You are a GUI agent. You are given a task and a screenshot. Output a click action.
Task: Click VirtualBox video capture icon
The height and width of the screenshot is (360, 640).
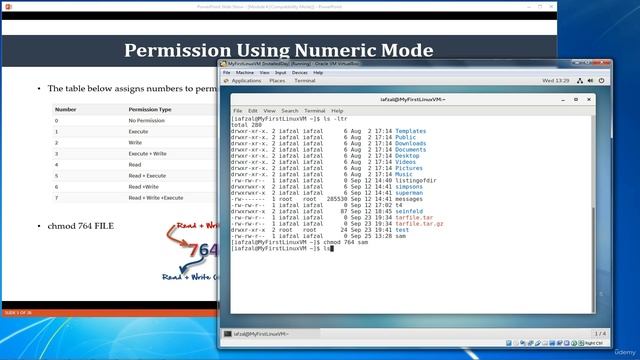click(x=560, y=343)
